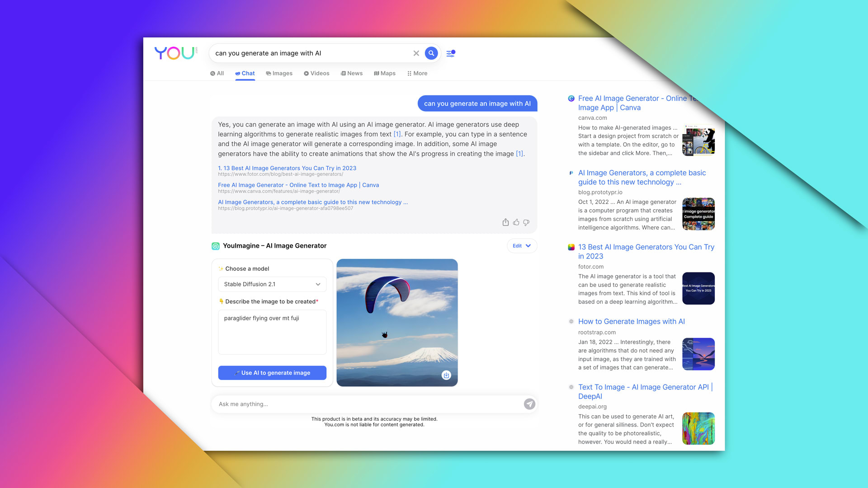Switch to the Images tab
The width and height of the screenshot is (868, 488).
tap(279, 73)
